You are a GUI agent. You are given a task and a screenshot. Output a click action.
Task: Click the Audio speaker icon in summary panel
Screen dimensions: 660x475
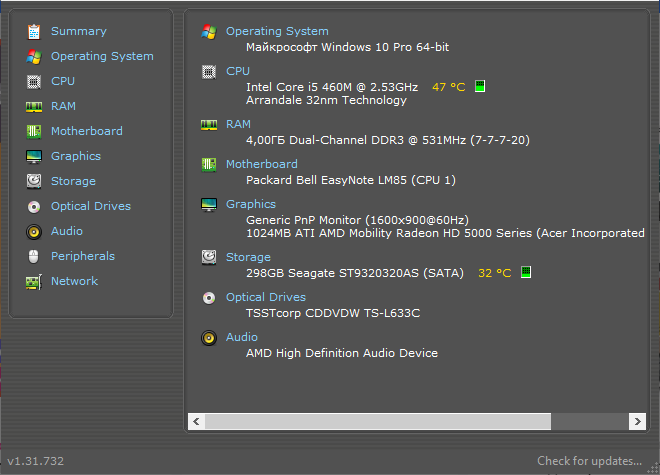point(209,338)
